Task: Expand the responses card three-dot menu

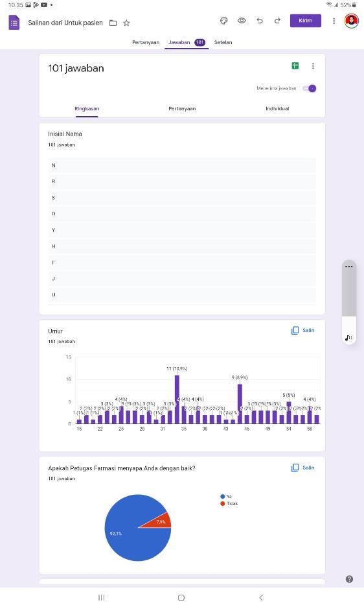Action: (313, 66)
